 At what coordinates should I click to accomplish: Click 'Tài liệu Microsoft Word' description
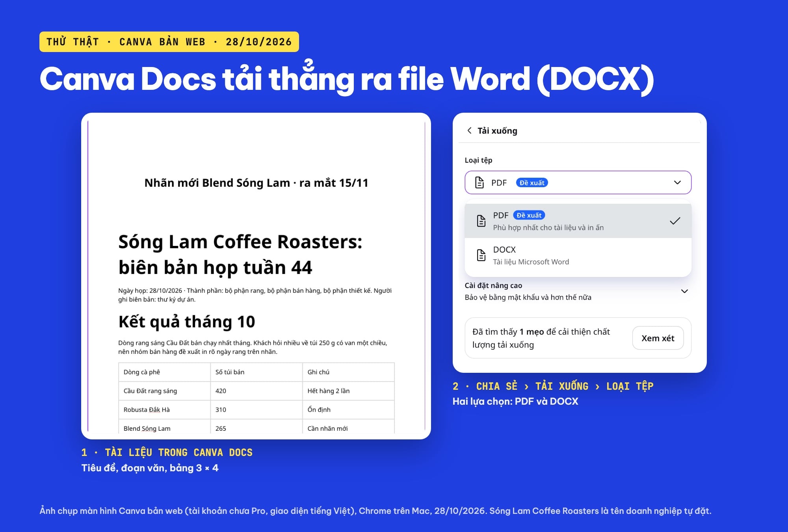click(x=531, y=262)
